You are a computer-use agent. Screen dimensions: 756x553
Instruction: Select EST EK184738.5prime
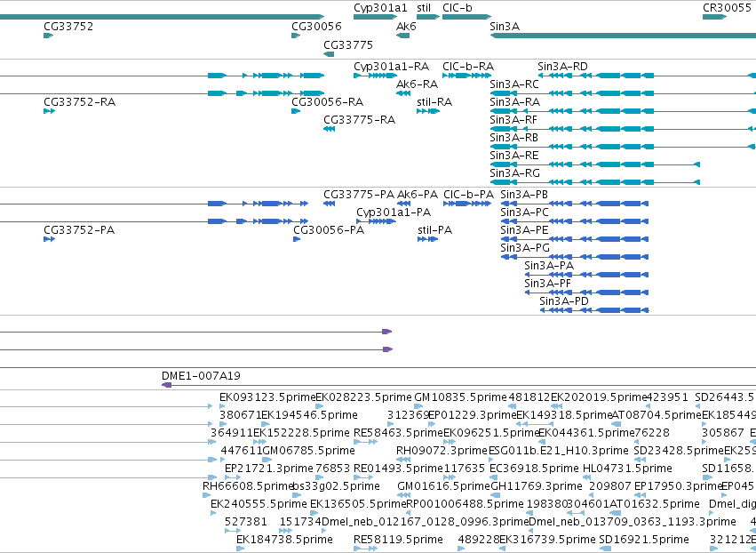coord(284,540)
